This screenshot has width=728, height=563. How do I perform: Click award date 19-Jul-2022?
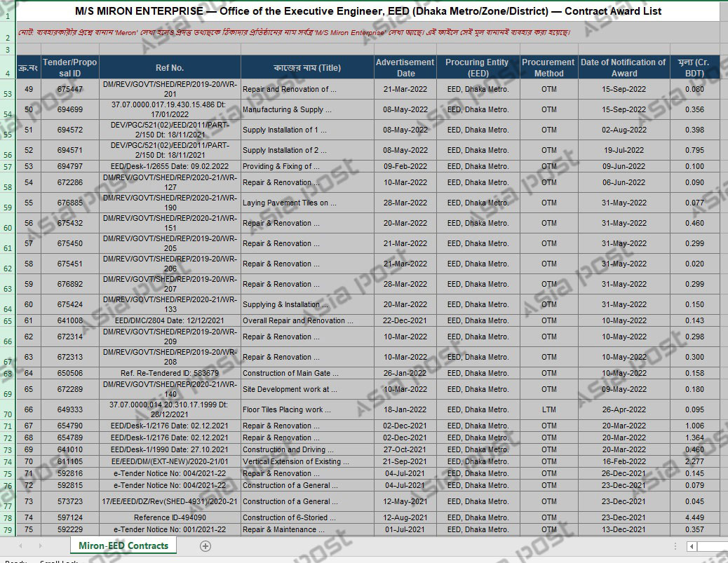(x=623, y=150)
